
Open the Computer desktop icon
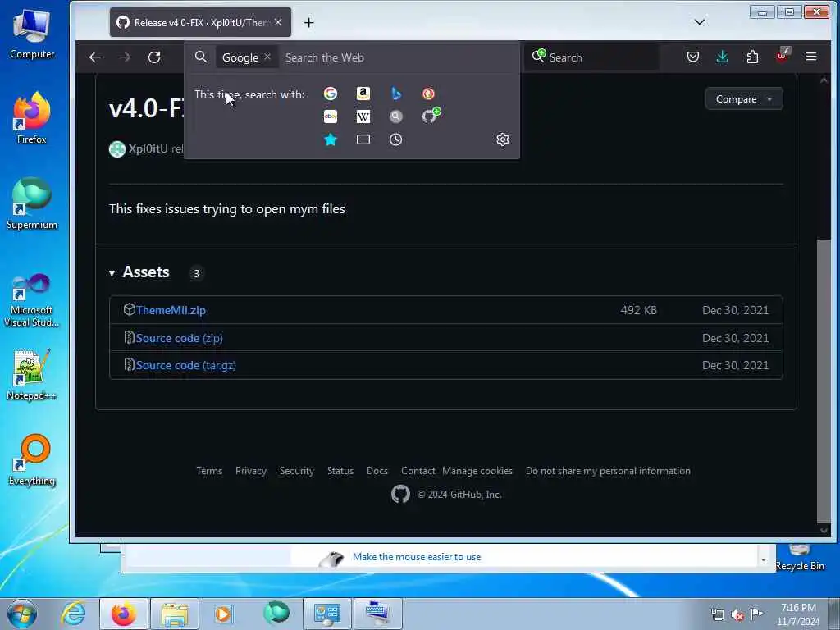click(32, 33)
